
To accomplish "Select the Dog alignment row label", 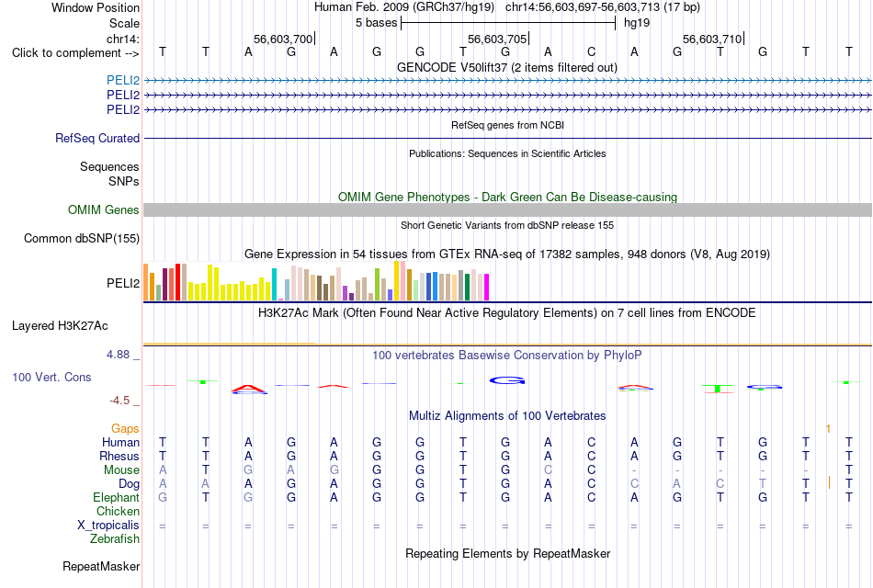I will click(x=129, y=484).
